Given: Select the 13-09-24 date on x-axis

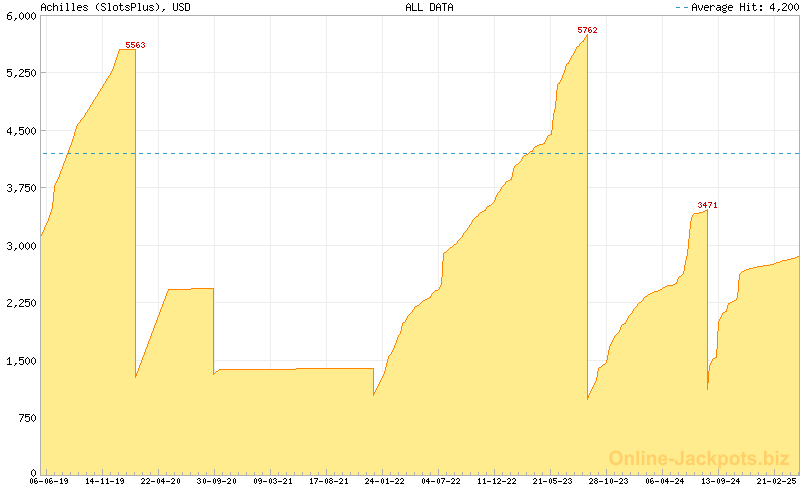Looking at the screenshot, I should coord(721,481).
